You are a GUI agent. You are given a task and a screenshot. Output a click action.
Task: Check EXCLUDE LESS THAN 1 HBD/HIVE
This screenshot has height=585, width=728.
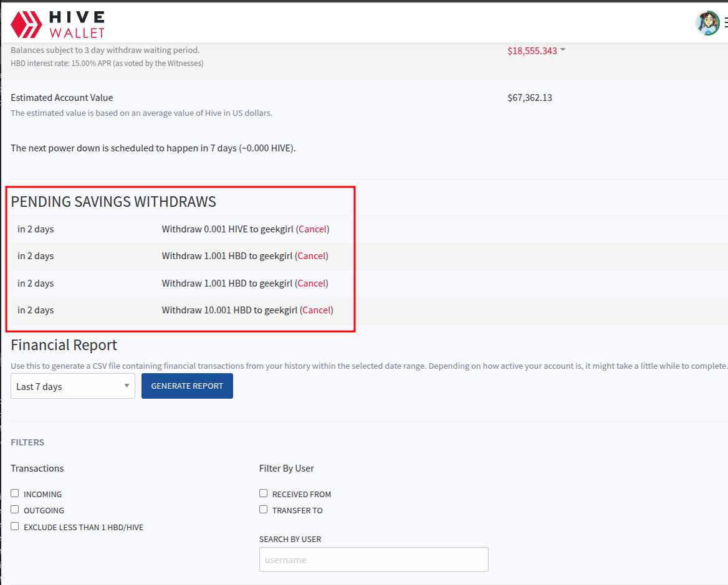(15, 526)
